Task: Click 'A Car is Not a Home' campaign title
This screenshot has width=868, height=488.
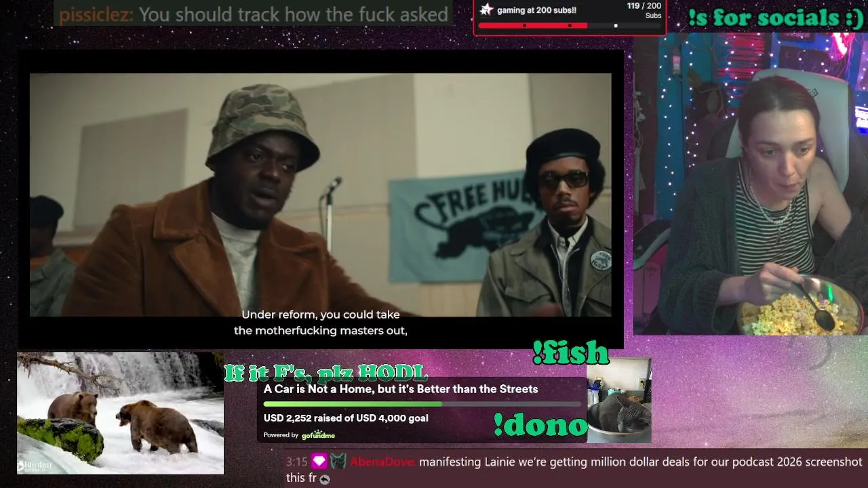Action: (x=401, y=389)
